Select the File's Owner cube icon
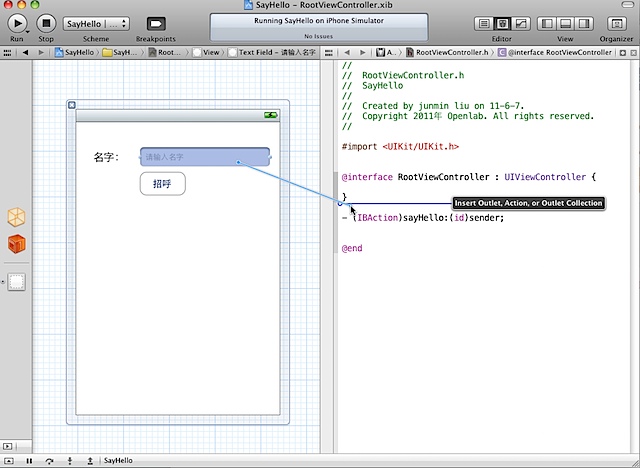640x468 pixels. click(x=16, y=217)
